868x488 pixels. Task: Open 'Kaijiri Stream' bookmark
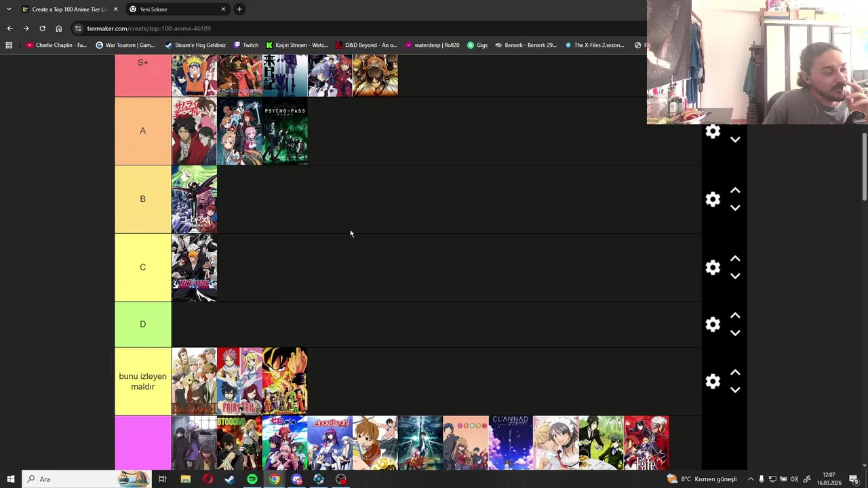[297, 45]
